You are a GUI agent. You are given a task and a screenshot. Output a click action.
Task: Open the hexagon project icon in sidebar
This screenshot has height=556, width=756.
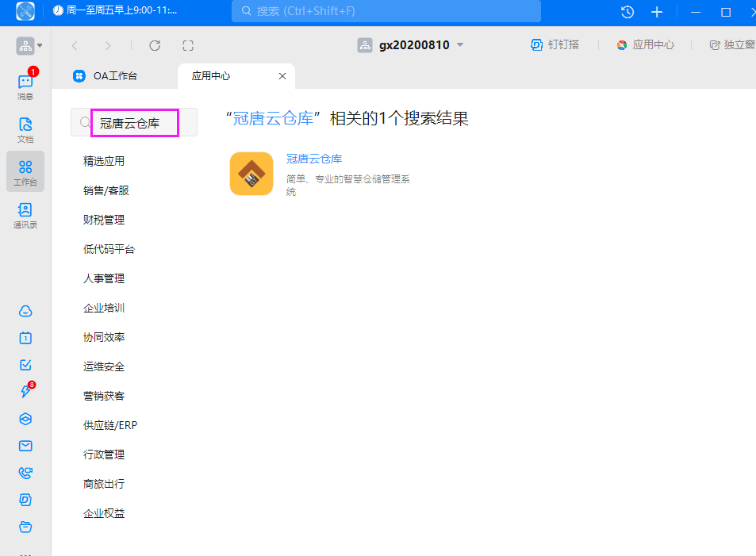tap(25, 419)
